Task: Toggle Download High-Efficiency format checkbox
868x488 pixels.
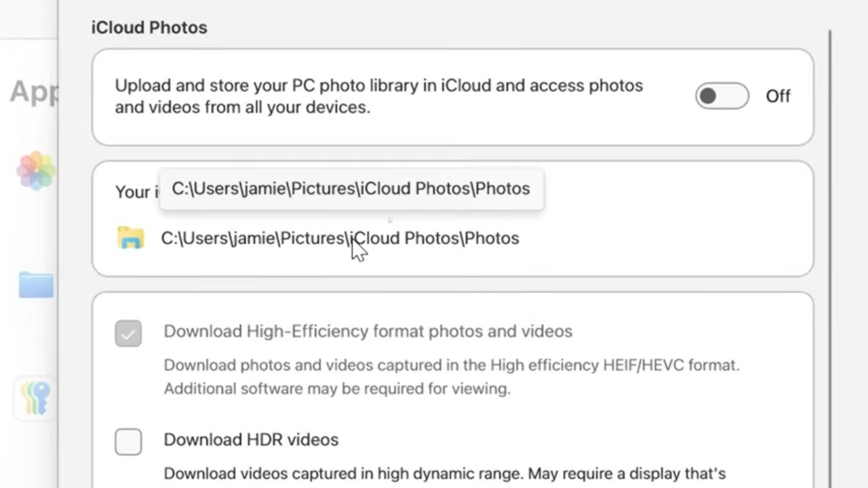Action: [x=128, y=333]
